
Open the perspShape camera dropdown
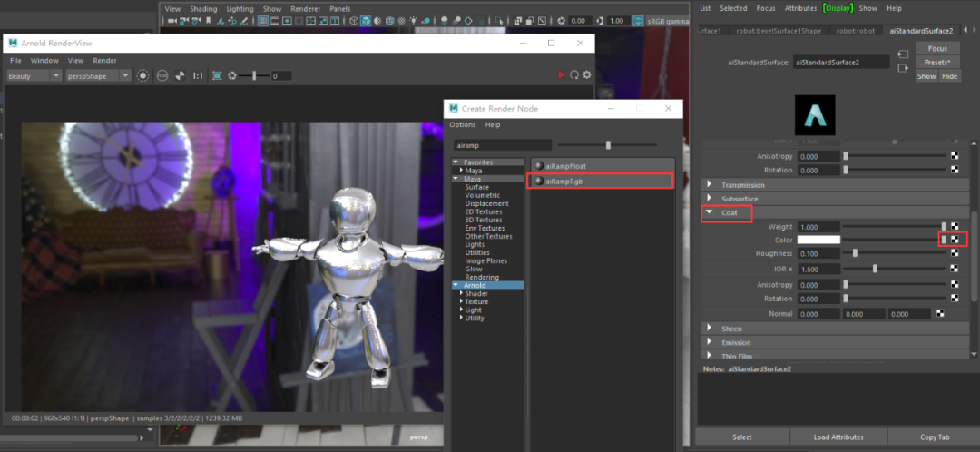(x=98, y=75)
